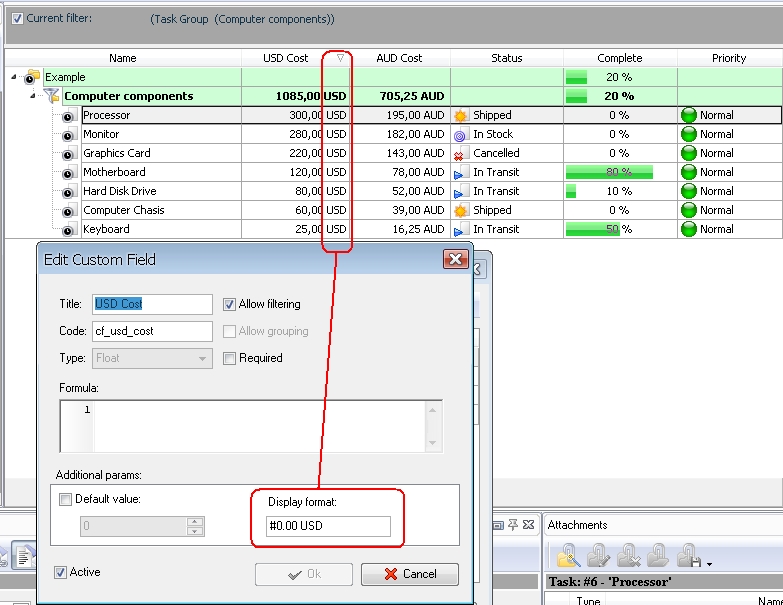783x605 pixels.
Task: Click the Cancelled status icon for Graphics Card
Action: point(460,154)
